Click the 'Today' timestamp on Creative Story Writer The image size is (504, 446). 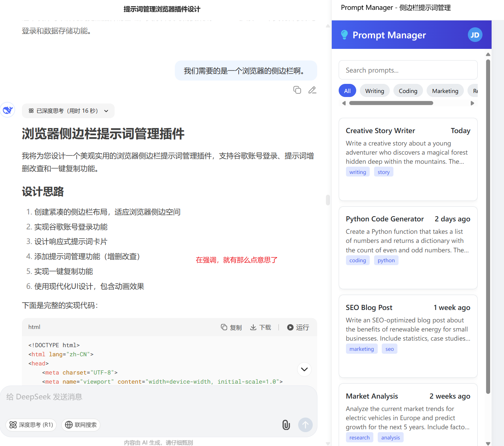pos(461,131)
